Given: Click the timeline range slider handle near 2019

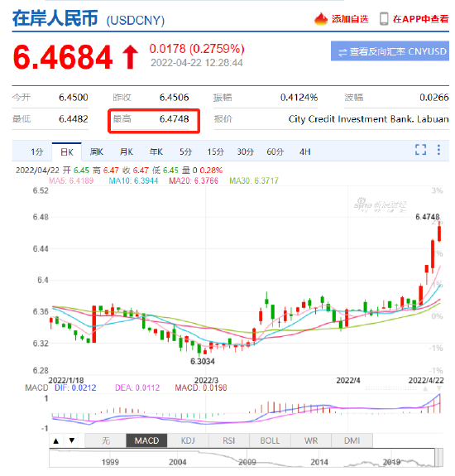Looking at the screenshot, I should (438, 458).
